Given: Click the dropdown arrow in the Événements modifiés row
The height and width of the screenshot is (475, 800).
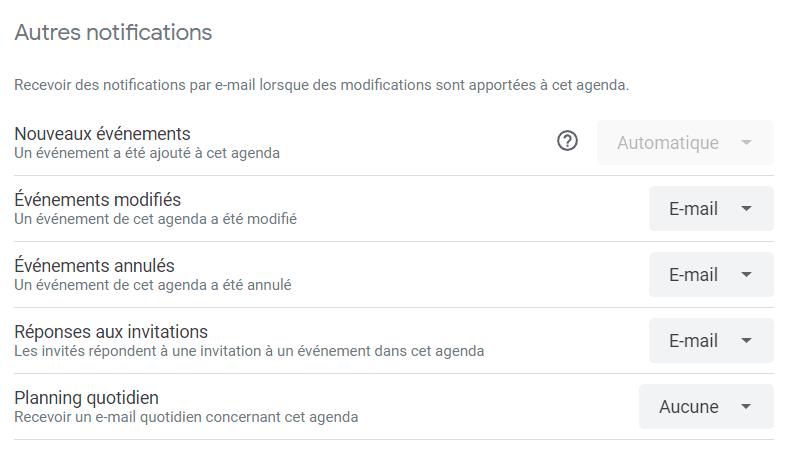Looking at the screenshot, I should coord(746,208).
